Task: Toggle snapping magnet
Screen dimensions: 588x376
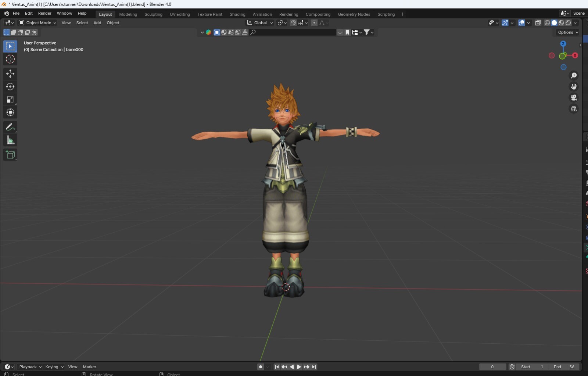Action: [293, 23]
